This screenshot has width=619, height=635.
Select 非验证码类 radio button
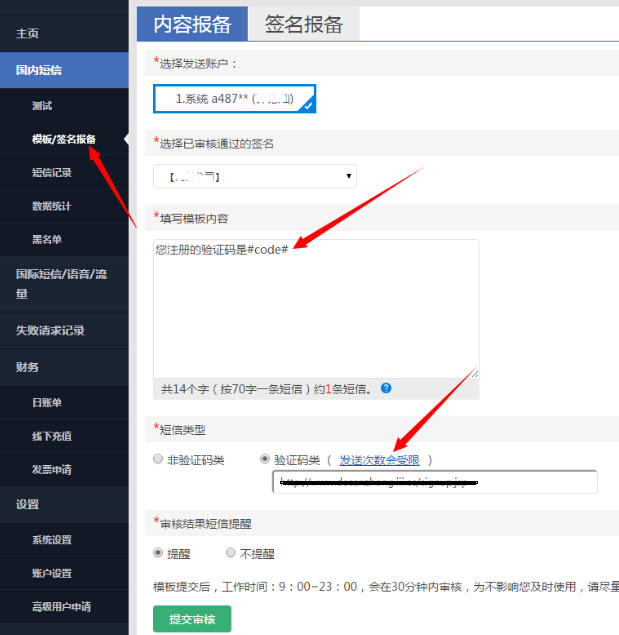(158, 459)
